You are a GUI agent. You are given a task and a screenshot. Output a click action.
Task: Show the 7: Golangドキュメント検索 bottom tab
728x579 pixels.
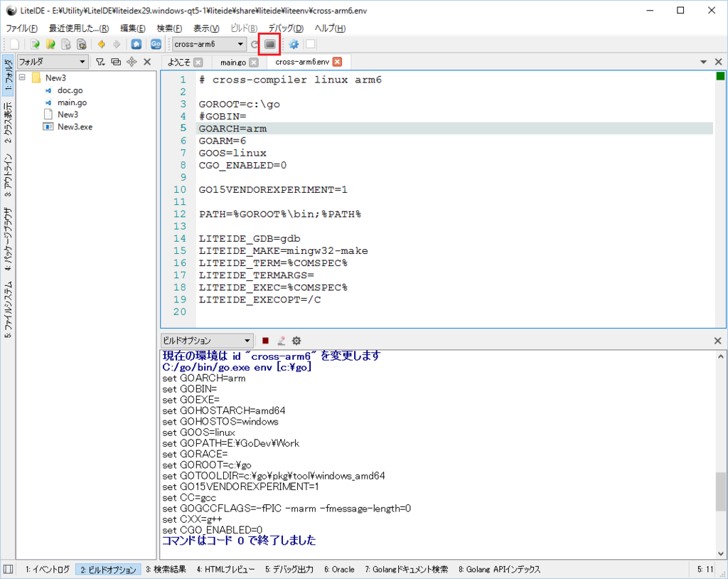click(407, 569)
